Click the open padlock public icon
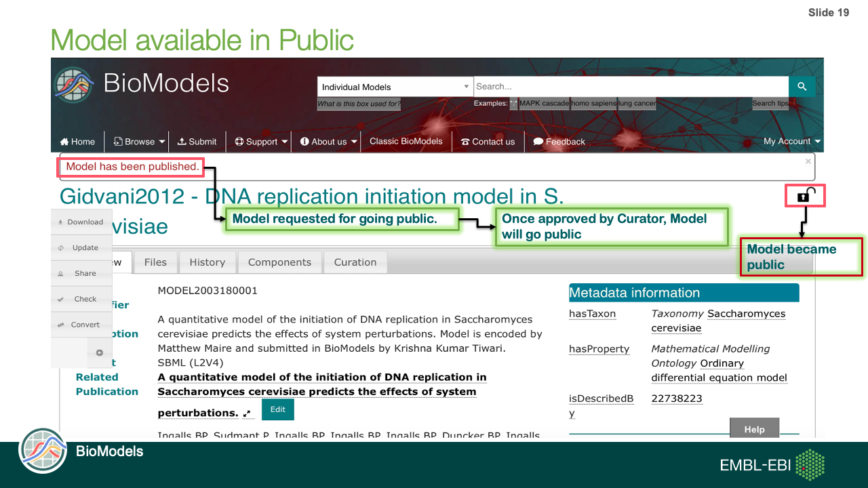868x488 pixels. tap(805, 196)
